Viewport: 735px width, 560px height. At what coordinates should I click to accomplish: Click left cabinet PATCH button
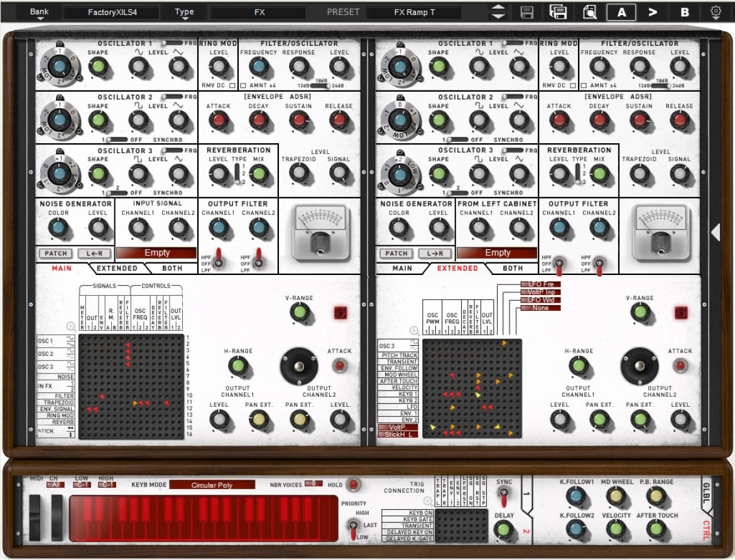coord(56,254)
